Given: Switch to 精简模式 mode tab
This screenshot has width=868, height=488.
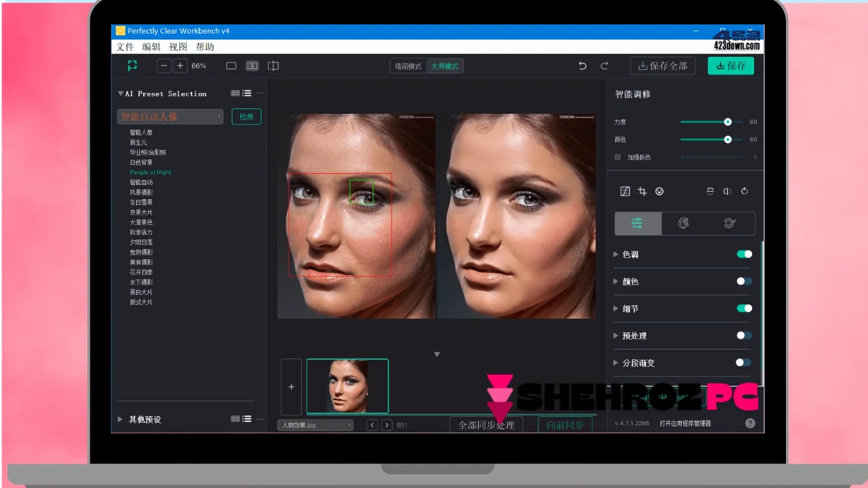Looking at the screenshot, I should pos(408,66).
